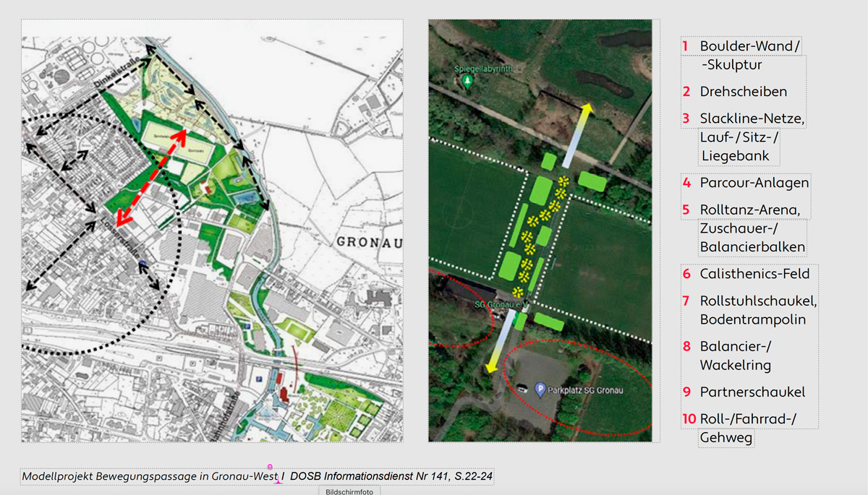Viewport: 868px width, 495px height.
Task: Select the satellite photo of the sports fields
Action: point(540,231)
